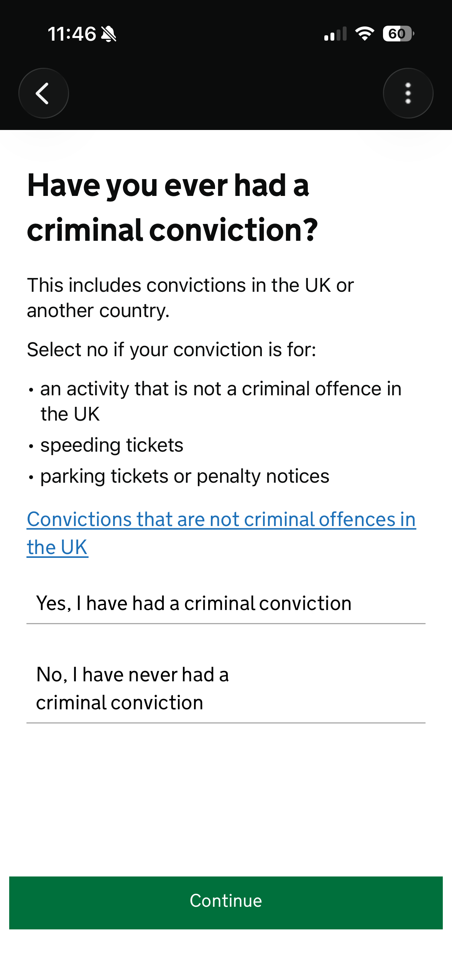Click the 'activity that is not a criminal offence' bullet

[x=220, y=389]
